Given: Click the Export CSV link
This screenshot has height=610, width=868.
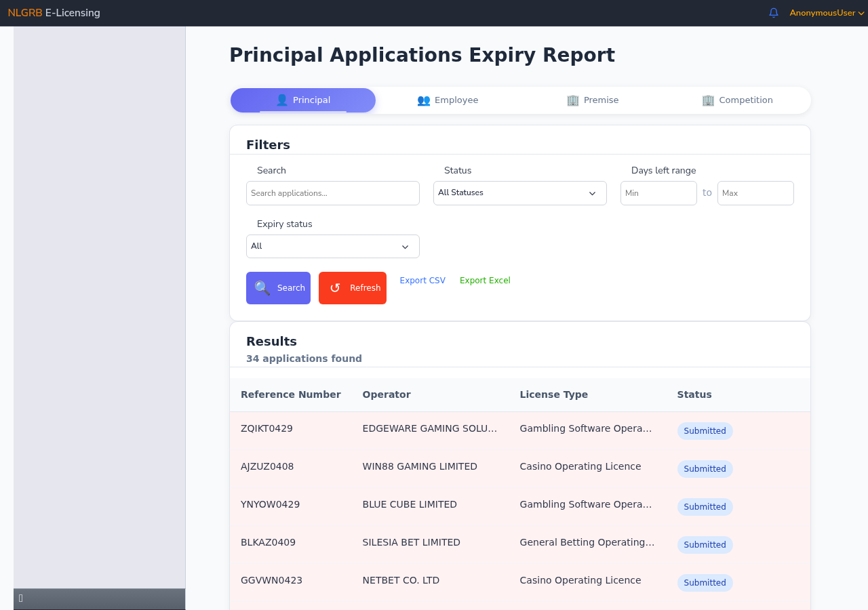Looking at the screenshot, I should (x=422, y=281).
